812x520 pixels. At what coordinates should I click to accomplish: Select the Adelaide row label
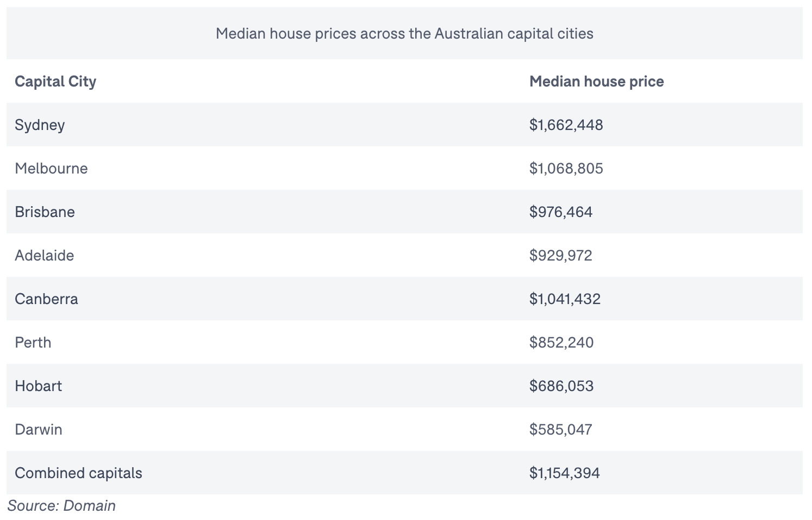(44, 256)
